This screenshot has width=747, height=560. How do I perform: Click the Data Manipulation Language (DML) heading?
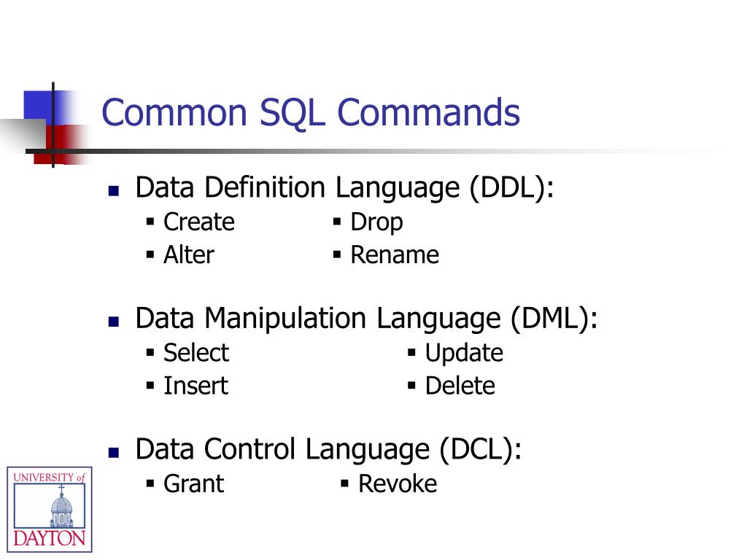coord(366,319)
